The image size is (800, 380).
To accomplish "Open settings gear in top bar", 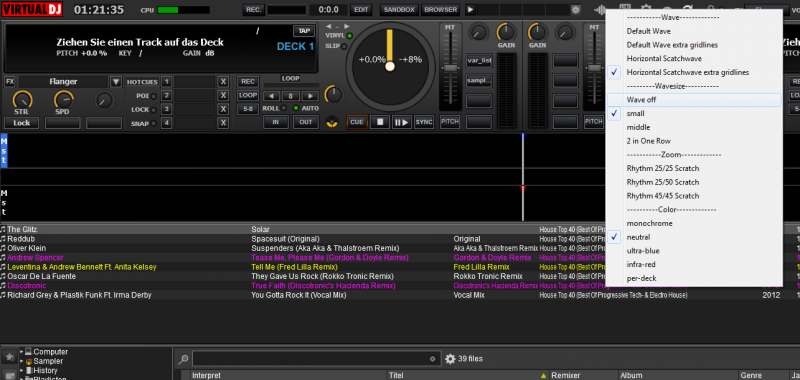I will click(x=576, y=10).
